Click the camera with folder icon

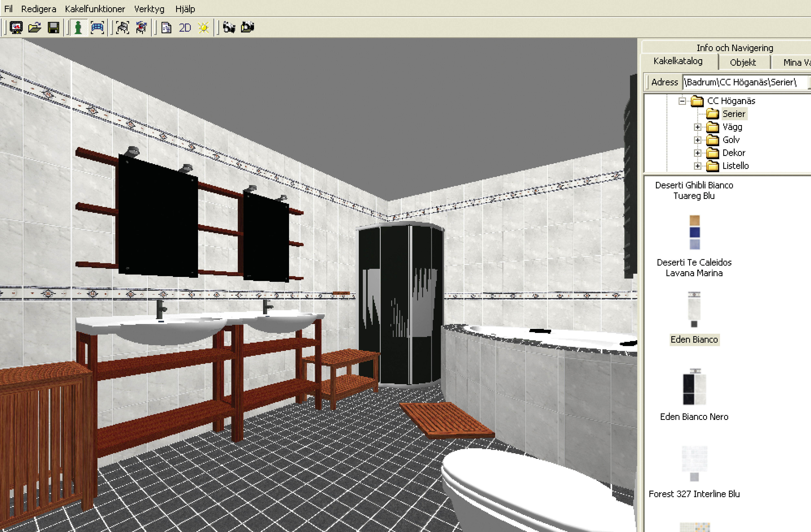point(248,28)
